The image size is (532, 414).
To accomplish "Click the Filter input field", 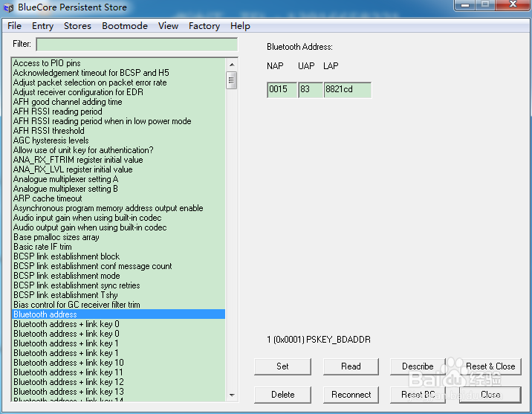I will click(x=137, y=45).
